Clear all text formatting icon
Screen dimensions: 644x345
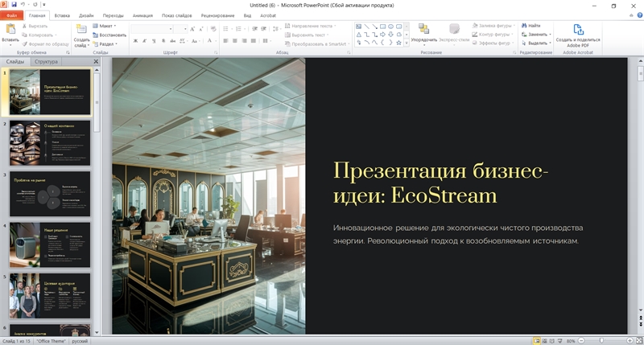213,29
